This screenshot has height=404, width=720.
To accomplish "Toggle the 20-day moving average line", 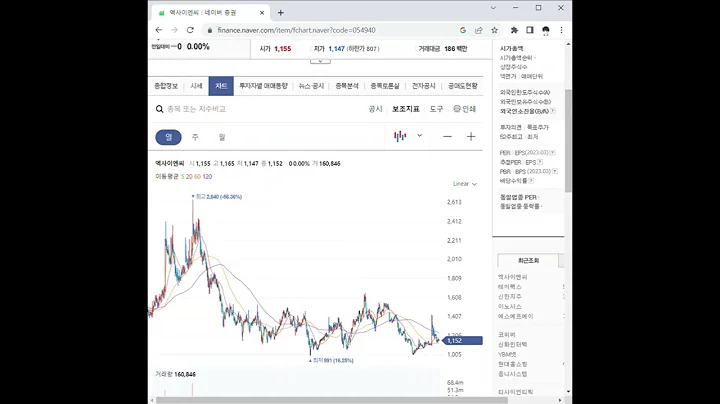I will pos(189,176).
